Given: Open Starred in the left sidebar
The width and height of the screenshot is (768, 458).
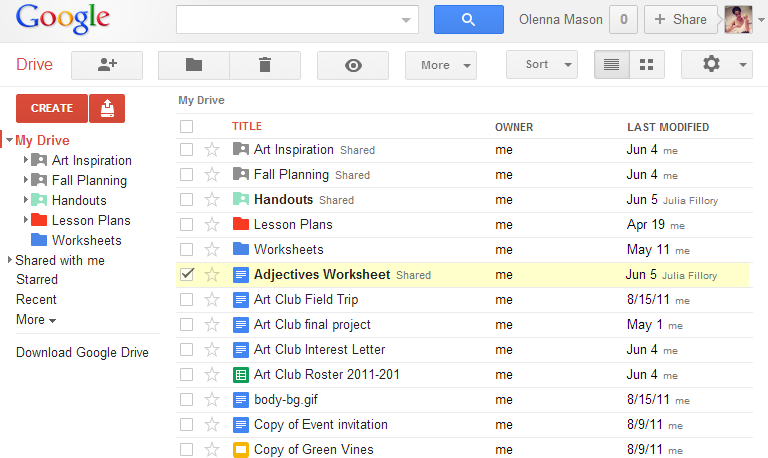Looking at the screenshot, I should click(x=36, y=280).
